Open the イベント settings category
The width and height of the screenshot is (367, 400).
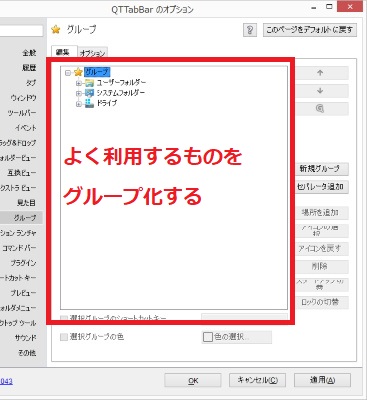[26, 128]
